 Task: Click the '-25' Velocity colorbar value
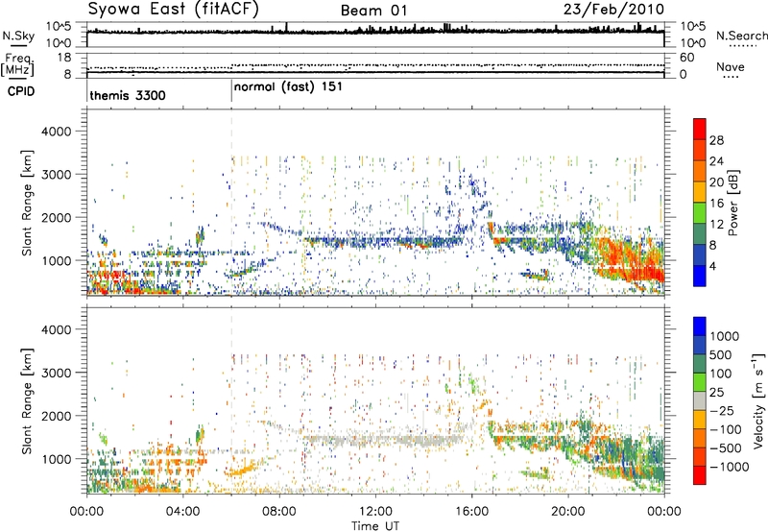pos(723,411)
